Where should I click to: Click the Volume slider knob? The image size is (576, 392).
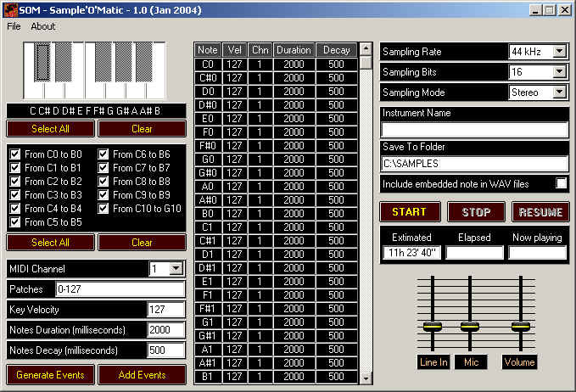point(521,326)
